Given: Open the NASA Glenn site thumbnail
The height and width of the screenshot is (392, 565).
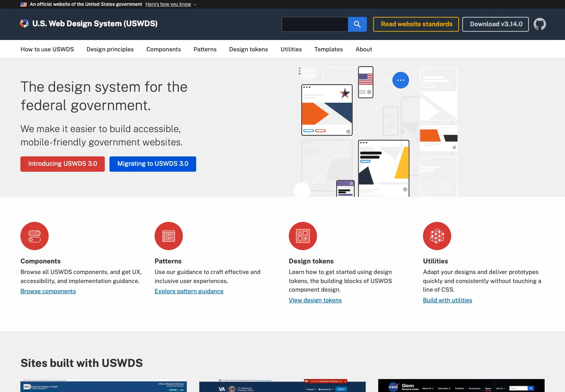Looking at the screenshot, I should pos(461,386).
